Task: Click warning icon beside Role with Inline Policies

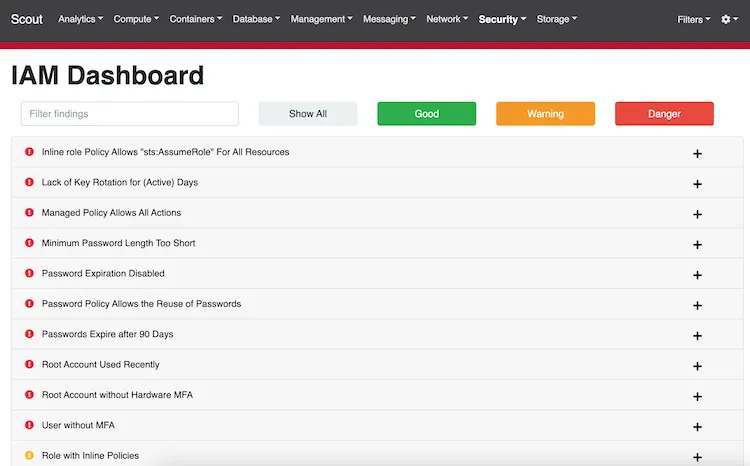Action: click(x=29, y=455)
